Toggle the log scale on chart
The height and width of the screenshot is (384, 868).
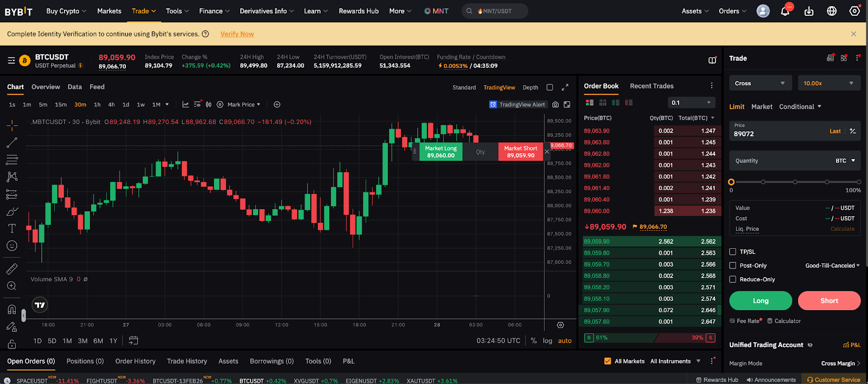tap(547, 341)
